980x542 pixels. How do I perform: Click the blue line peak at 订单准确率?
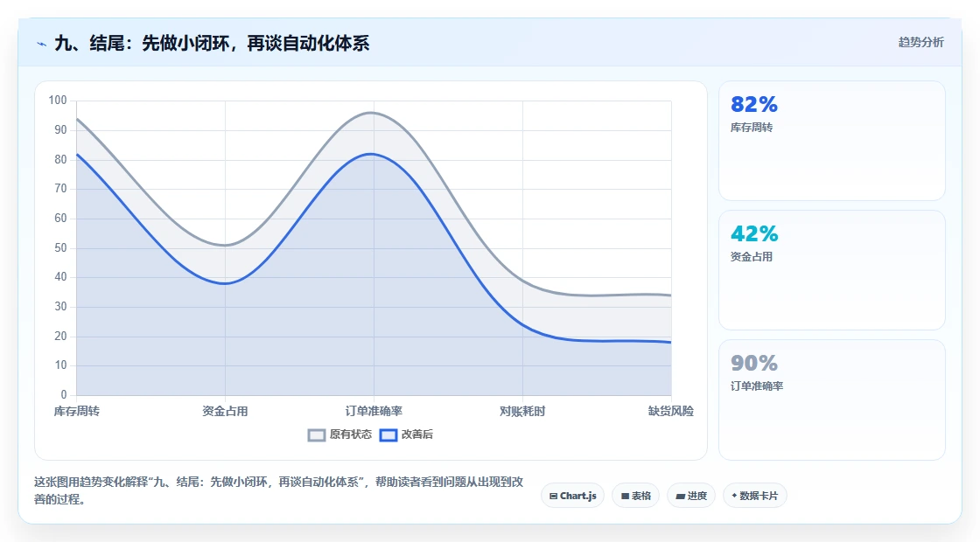(x=373, y=154)
